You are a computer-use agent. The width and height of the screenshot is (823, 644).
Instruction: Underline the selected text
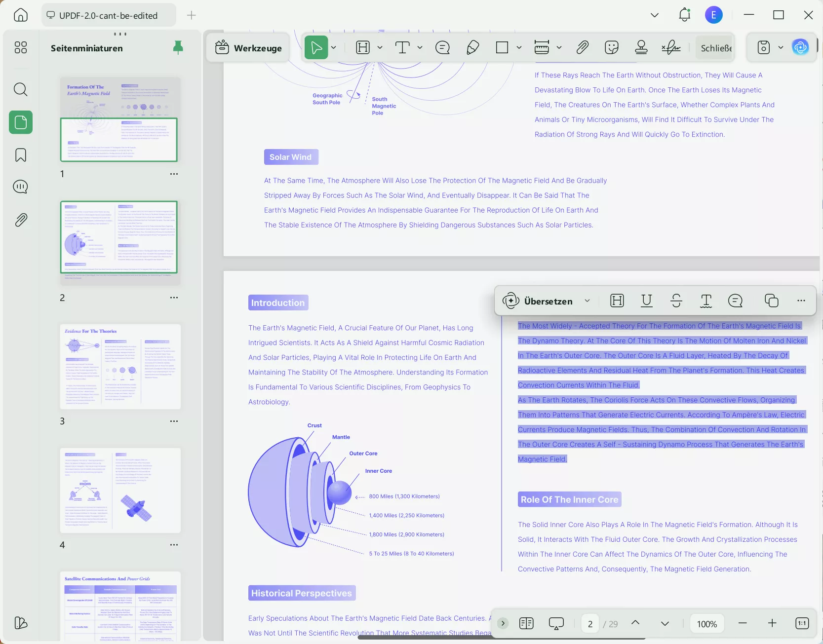(x=646, y=301)
